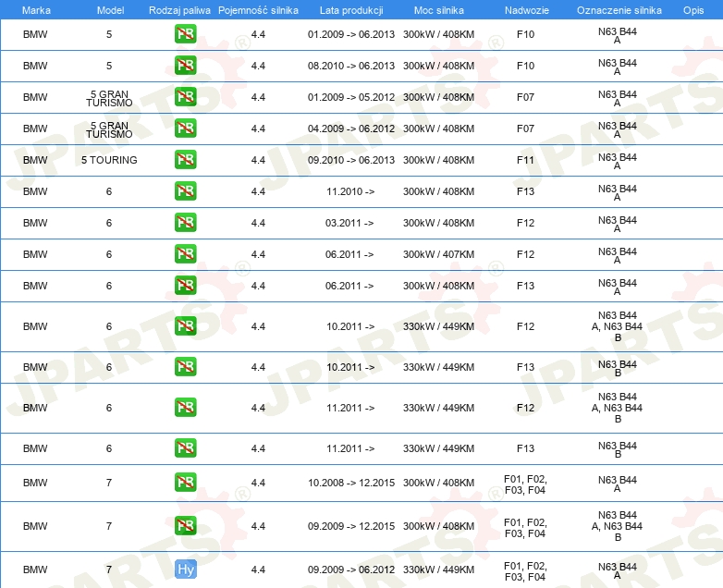Select 'BMW' in the Hy fuel row

pos(35,570)
